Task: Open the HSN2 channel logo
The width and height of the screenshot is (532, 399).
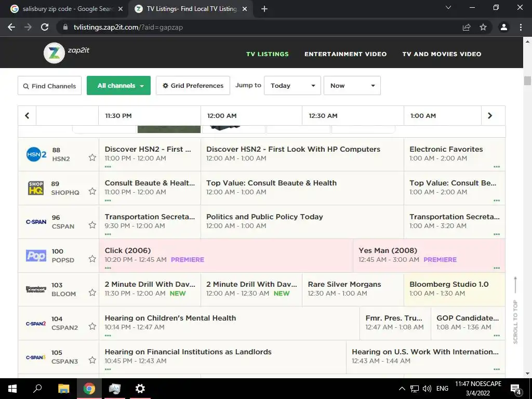Action: (x=36, y=154)
